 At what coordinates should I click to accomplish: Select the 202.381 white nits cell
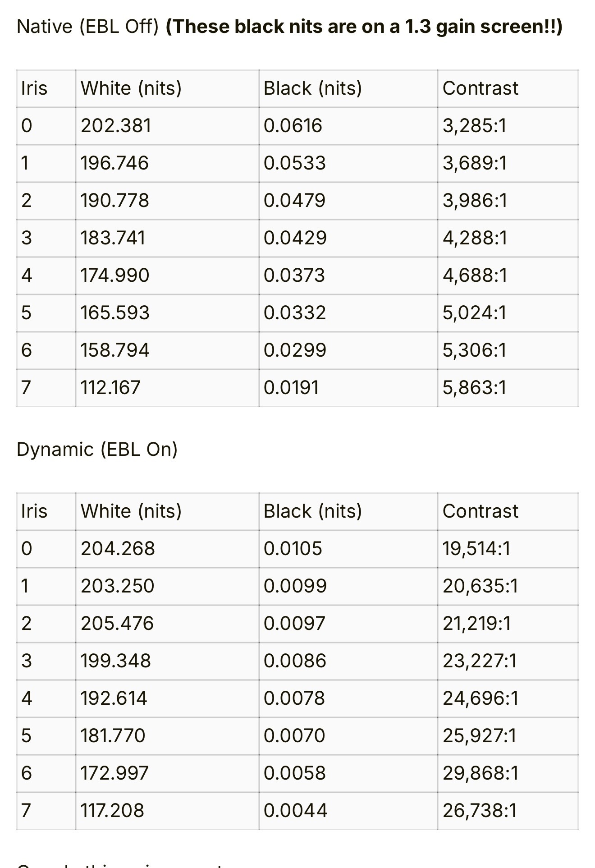(x=116, y=126)
